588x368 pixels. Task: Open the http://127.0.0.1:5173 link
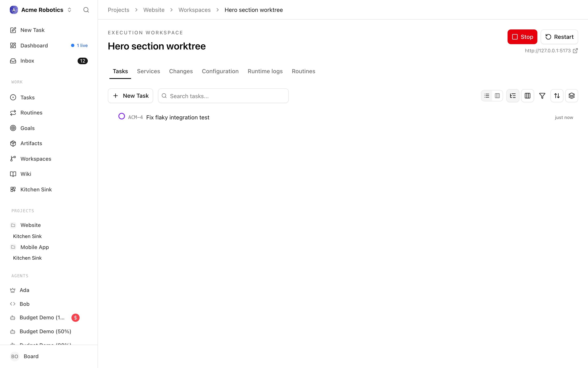[551, 51]
